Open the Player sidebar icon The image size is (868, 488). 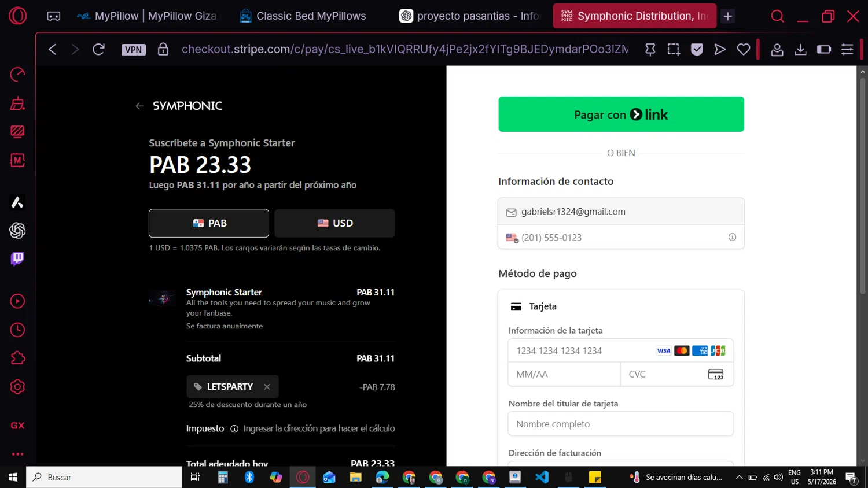[17, 301]
